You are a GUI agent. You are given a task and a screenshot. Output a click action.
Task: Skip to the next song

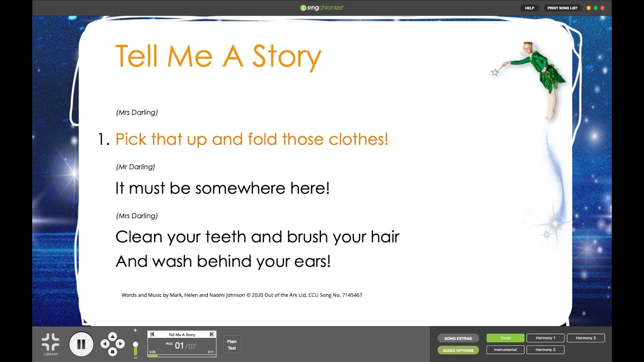point(211,334)
